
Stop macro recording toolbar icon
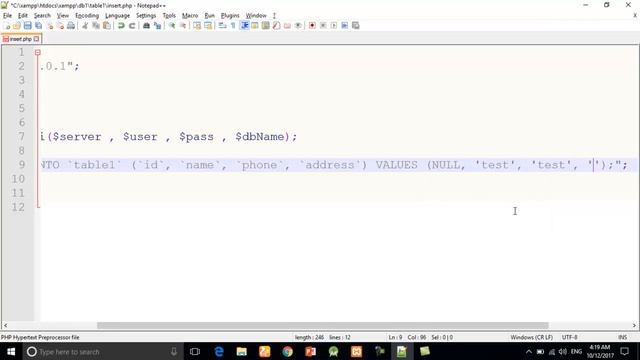click(x=323, y=26)
